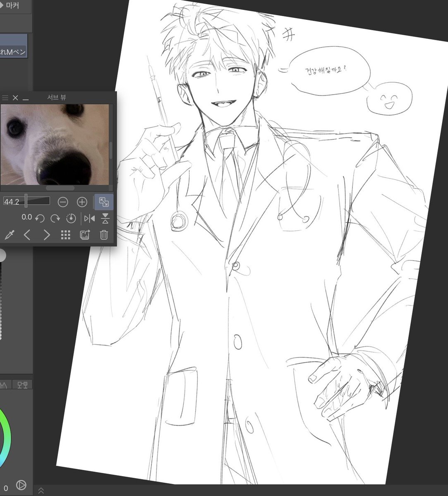This screenshot has width=448, height=496.
Task: Click the play icon below the color wheel
Action: click(21, 485)
